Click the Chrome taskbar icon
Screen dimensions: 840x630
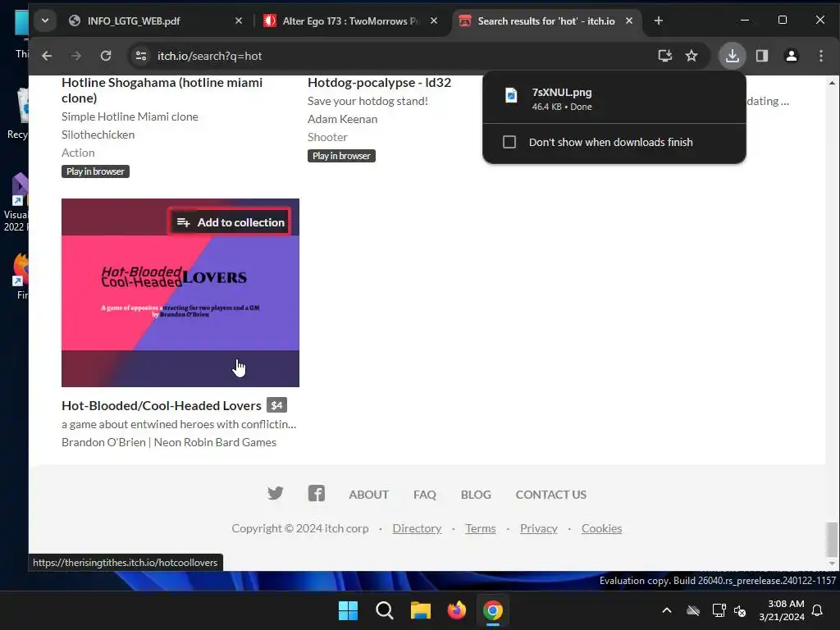coord(493,610)
